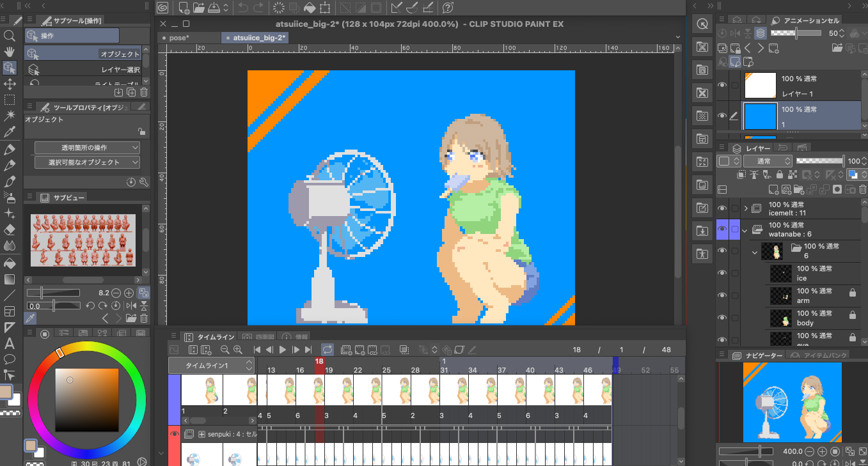
Task: Choose the Text tool
Action: click(10, 343)
